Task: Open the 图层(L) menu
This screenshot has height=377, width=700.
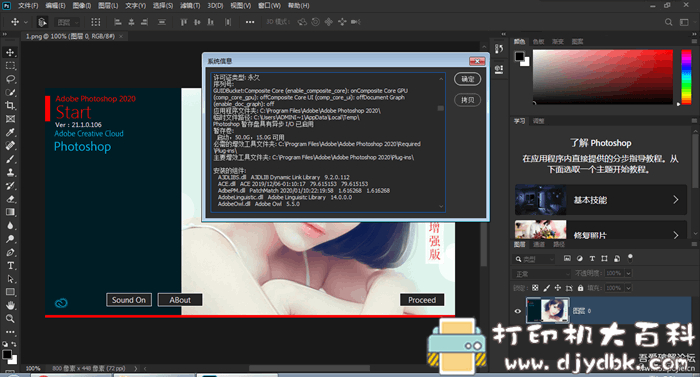Action: 108,5
